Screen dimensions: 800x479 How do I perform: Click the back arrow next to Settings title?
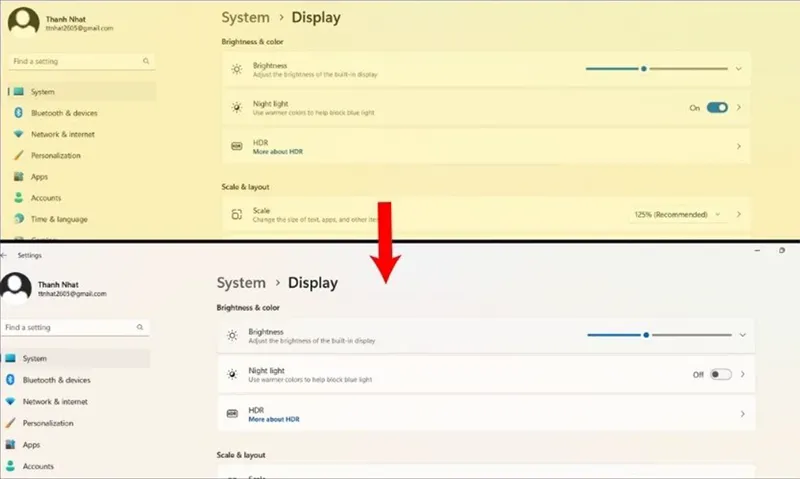click(4, 255)
